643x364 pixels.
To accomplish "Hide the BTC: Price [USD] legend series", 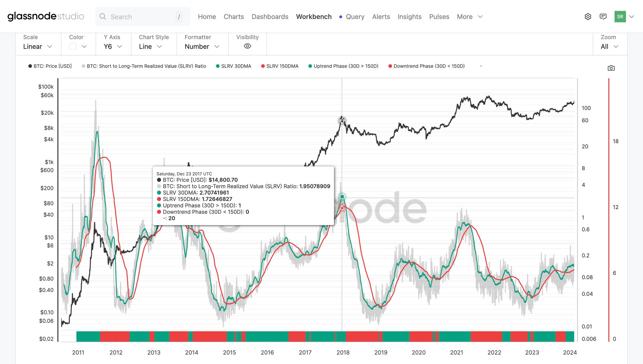I will (x=50, y=66).
